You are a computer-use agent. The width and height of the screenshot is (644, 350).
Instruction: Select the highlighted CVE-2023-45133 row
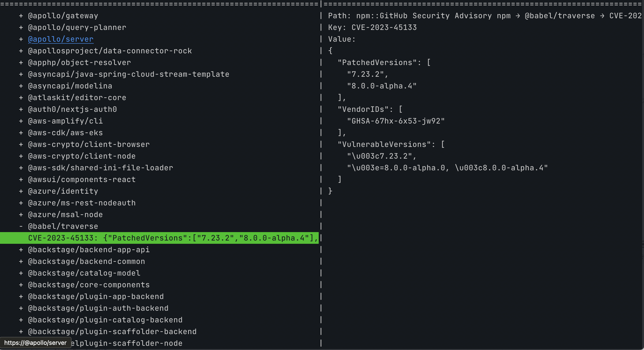[159, 238]
